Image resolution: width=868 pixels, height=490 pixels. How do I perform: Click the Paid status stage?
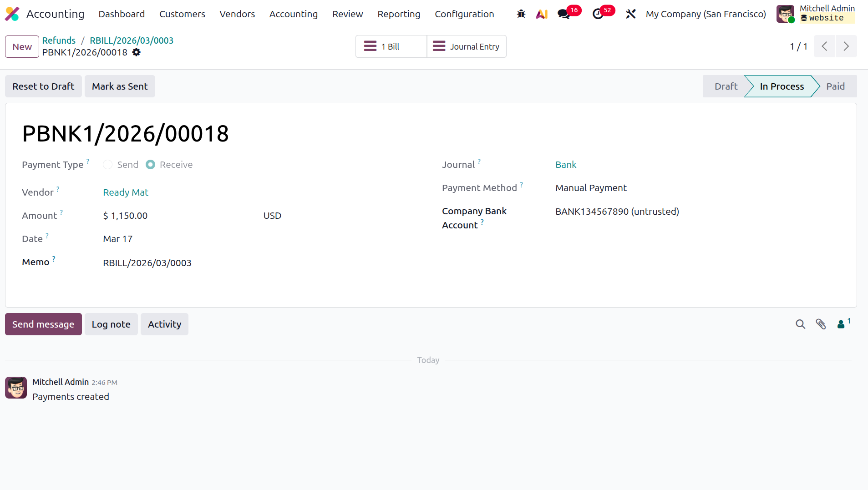835,86
